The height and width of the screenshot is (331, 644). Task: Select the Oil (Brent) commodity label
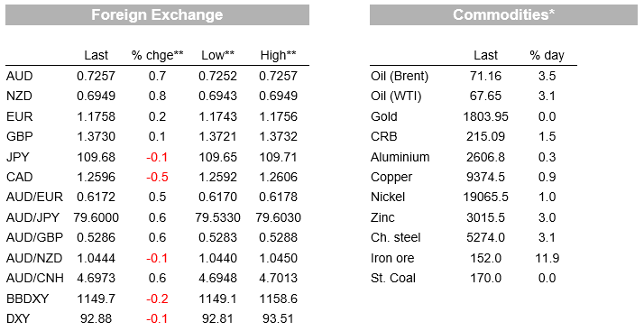400,76
